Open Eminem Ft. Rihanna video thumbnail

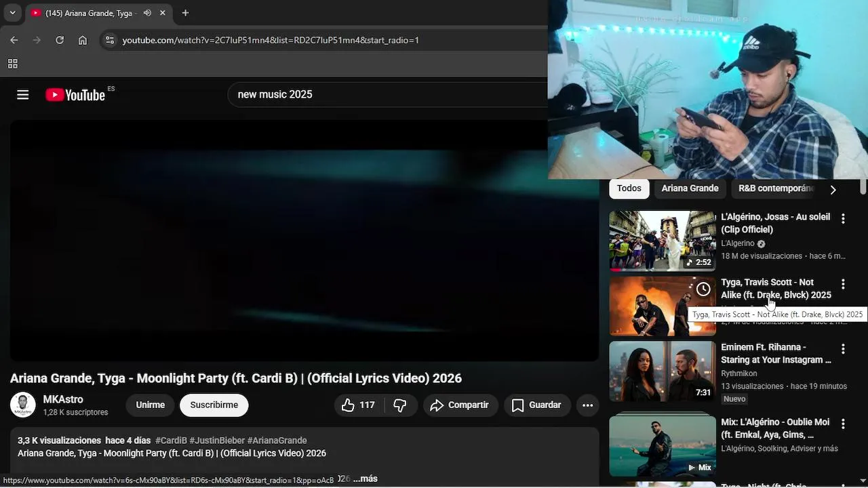pos(662,371)
